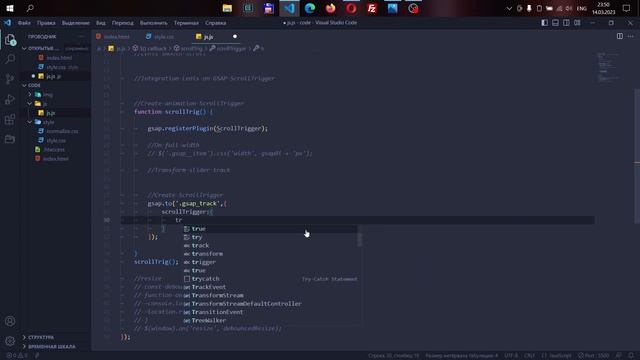Open FileZilla from the taskbar
Screen dimensions: 640x360
372,8
